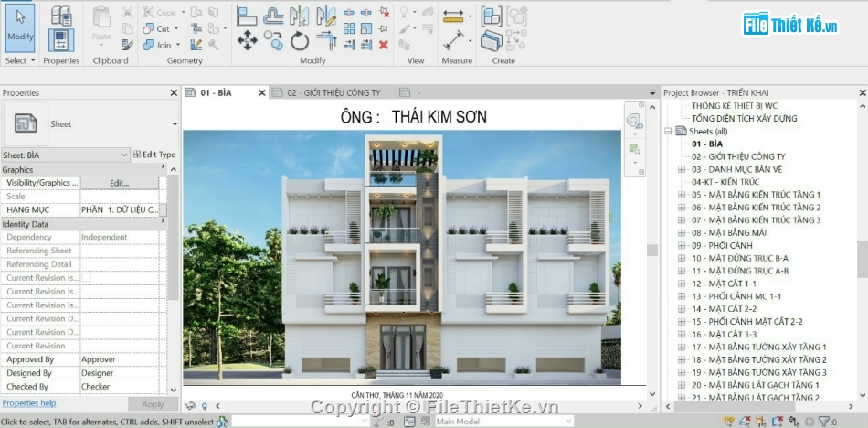Click the Properties panel scroll-down arrow
Image resolution: width=868 pixels, height=428 pixels.
click(x=174, y=391)
